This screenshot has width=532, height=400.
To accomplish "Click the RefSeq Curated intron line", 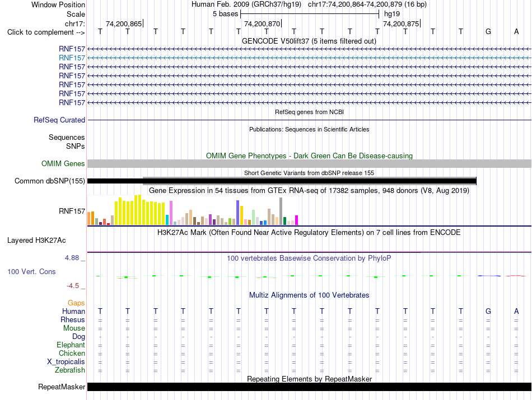I will (309, 120).
